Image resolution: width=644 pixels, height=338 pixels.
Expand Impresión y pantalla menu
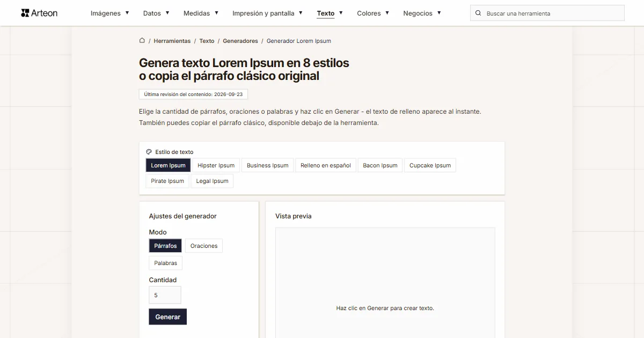268,13
